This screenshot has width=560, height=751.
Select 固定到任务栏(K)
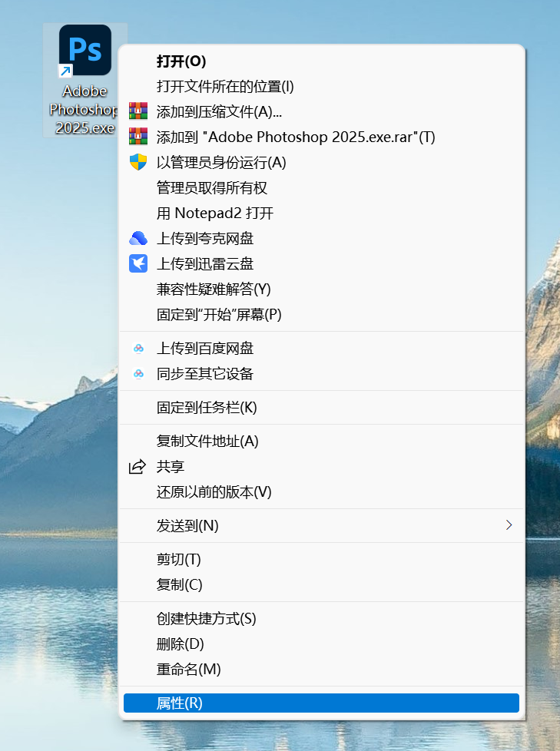(321, 408)
